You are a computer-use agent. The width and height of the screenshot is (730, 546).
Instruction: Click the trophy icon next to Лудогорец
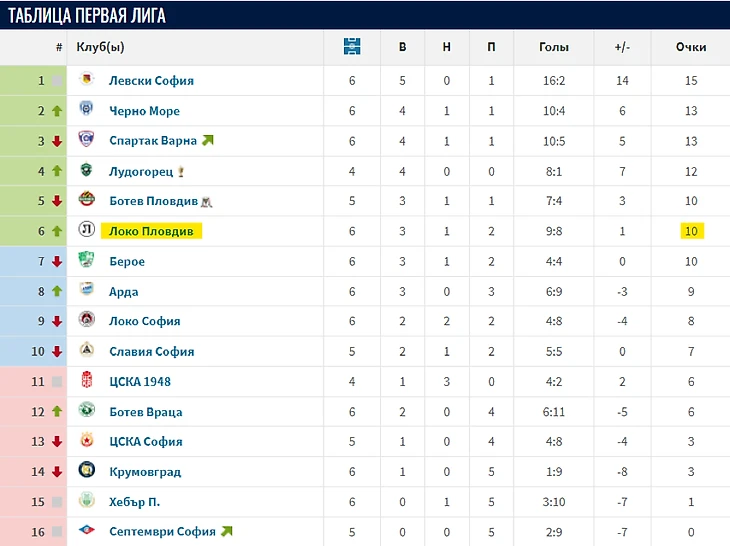point(181,172)
